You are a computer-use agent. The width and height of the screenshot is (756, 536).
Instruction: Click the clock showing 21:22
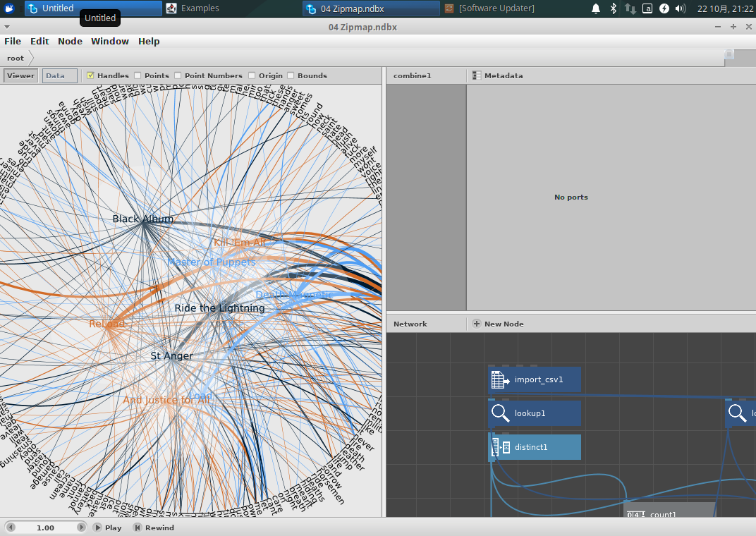pos(725,8)
